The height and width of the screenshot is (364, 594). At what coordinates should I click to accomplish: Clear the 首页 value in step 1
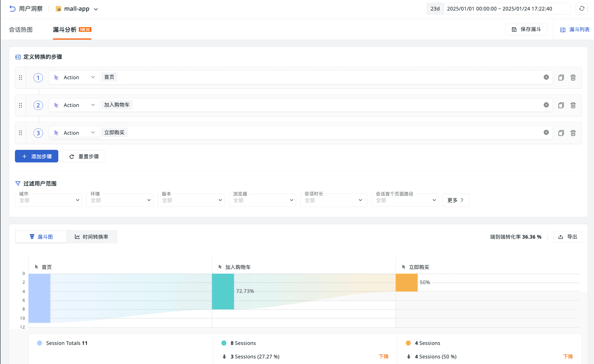pyautogui.click(x=546, y=77)
